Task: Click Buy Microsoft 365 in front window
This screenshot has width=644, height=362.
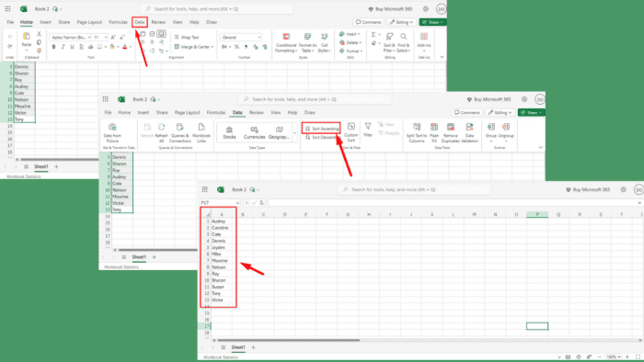Action: (587, 190)
